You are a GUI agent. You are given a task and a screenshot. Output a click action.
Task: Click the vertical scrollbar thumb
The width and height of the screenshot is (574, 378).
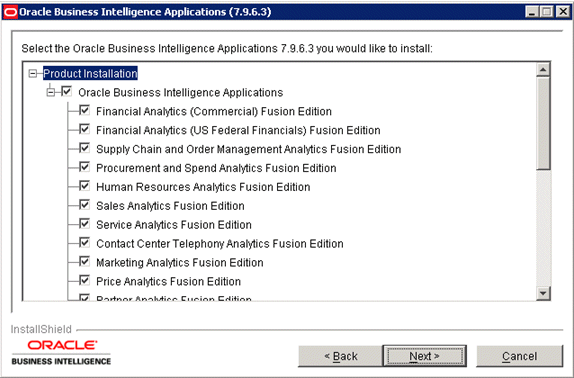pyautogui.click(x=543, y=123)
